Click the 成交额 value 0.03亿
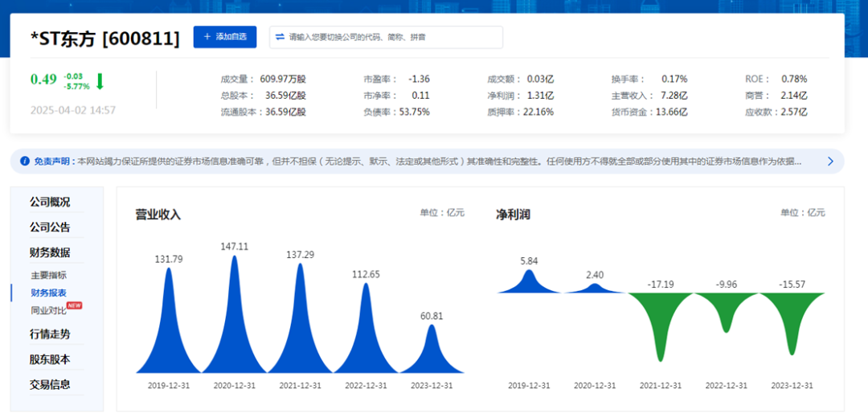This screenshot has width=868, height=418. (540, 79)
